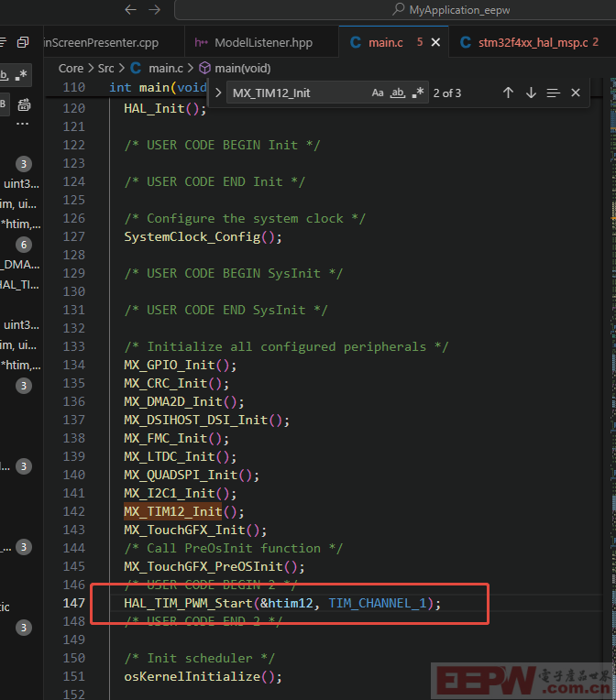Screen dimensions: 616x700
Task: Toggle Match Case in find widget
Action: point(378,93)
